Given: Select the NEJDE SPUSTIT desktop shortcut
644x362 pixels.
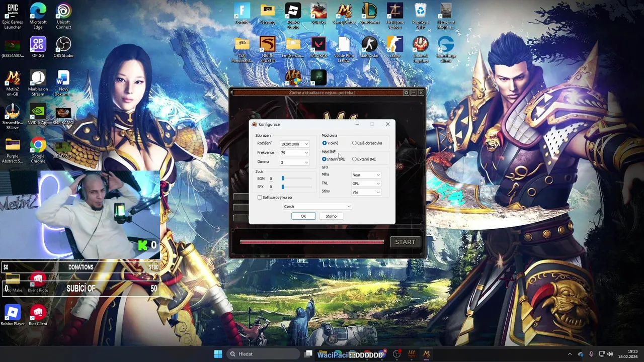Looking at the screenshot, I should 268,50.
